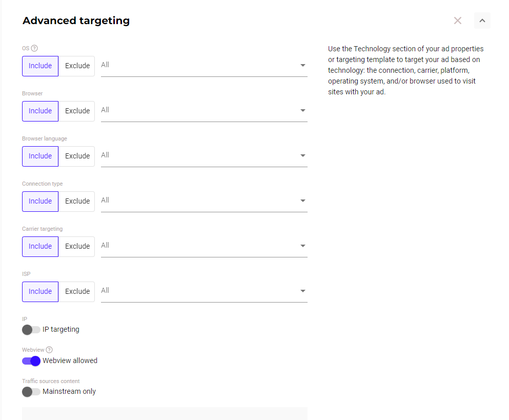
Task: Choose Exclude for Browser targeting
Action: pos(77,111)
